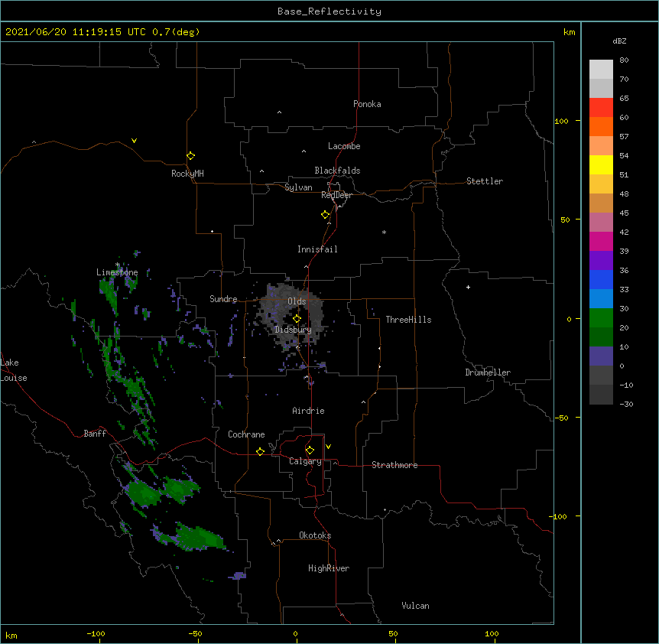Click the yellow V marker northwest of RockyMH
659x644 pixels.
[x=134, y=141]
